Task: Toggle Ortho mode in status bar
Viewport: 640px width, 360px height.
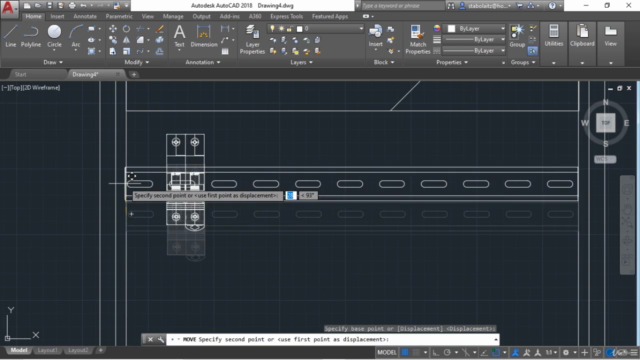Action: pos(436,352)
